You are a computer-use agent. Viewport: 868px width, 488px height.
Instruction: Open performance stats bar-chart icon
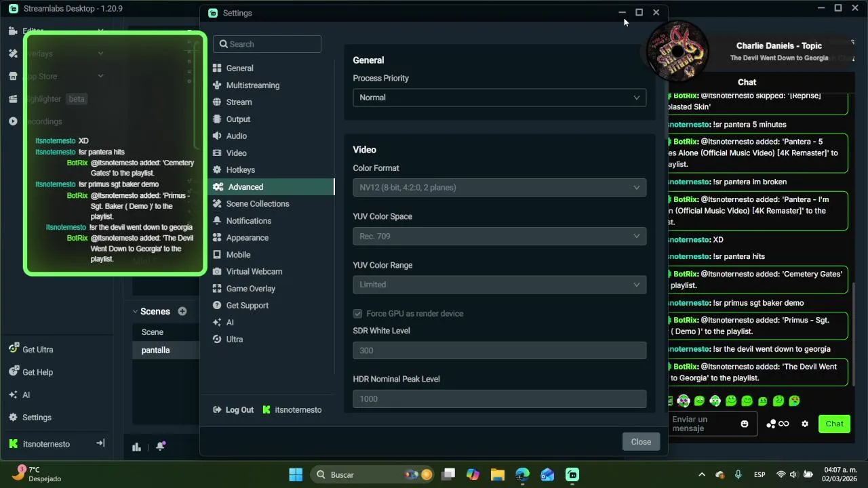[x=136, y=446]
